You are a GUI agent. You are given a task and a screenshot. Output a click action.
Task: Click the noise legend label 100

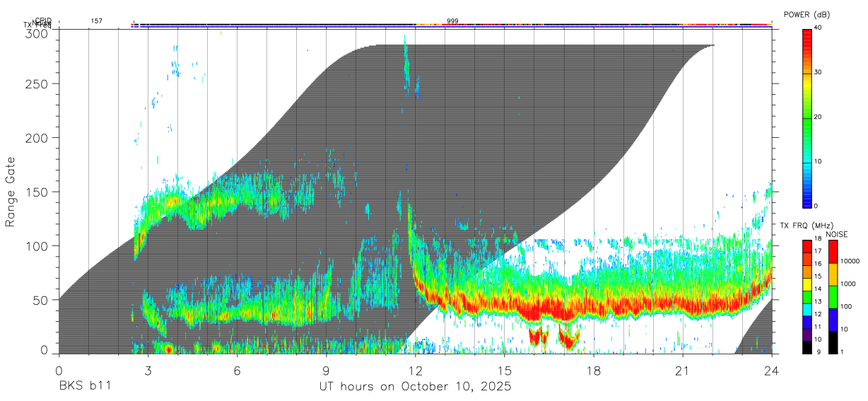pos(847,306)
